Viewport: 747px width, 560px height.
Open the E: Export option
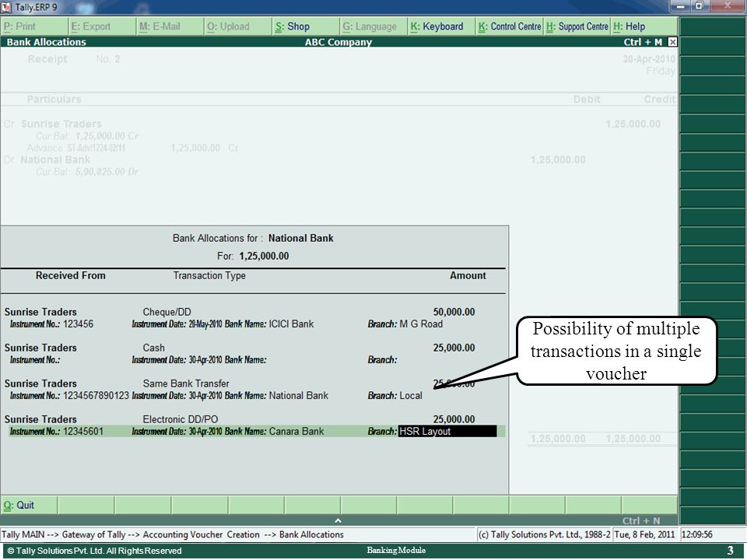[102, 26]
